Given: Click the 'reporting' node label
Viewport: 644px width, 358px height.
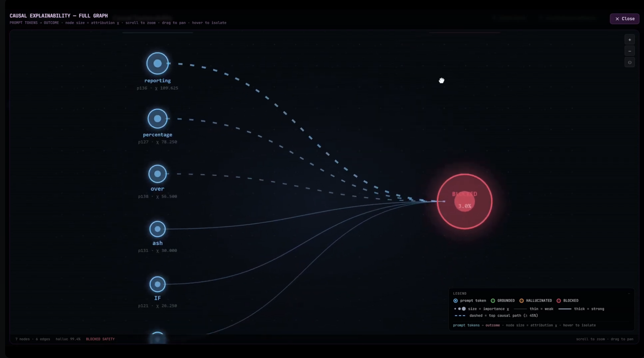Looking at the screenshot, I should coord(157,81).
